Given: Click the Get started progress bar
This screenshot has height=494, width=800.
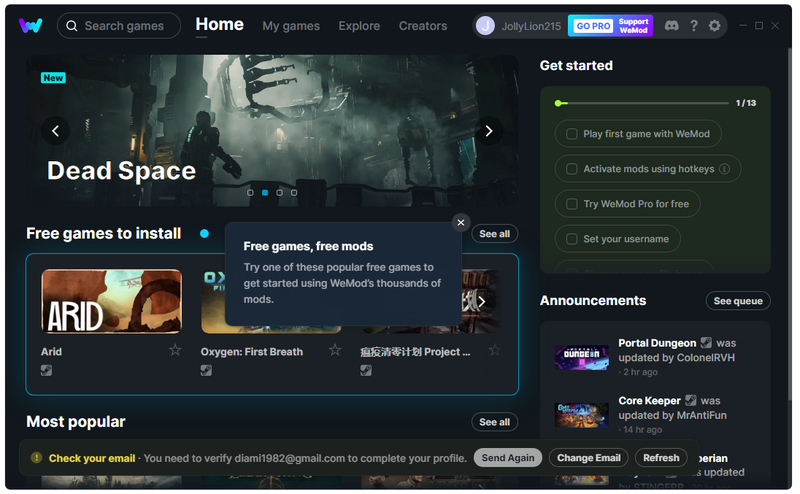Looking at the screenshot, I should click(642, 103).
